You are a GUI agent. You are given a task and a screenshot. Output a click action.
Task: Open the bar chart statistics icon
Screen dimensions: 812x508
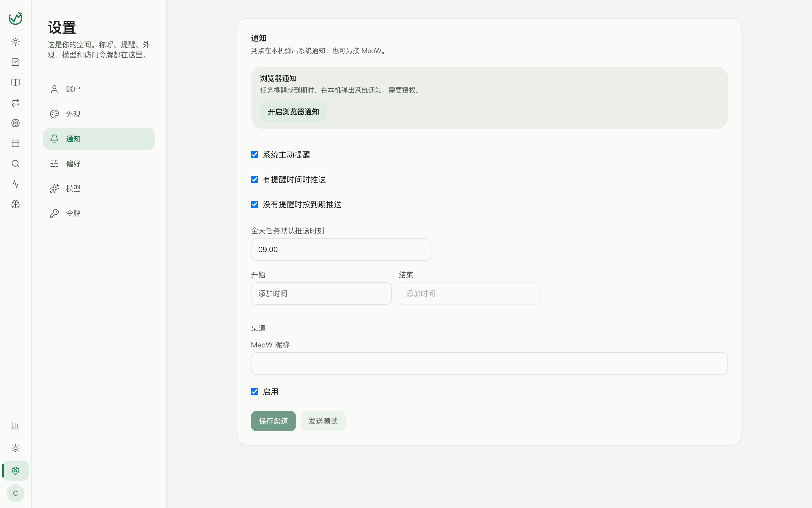16,426
